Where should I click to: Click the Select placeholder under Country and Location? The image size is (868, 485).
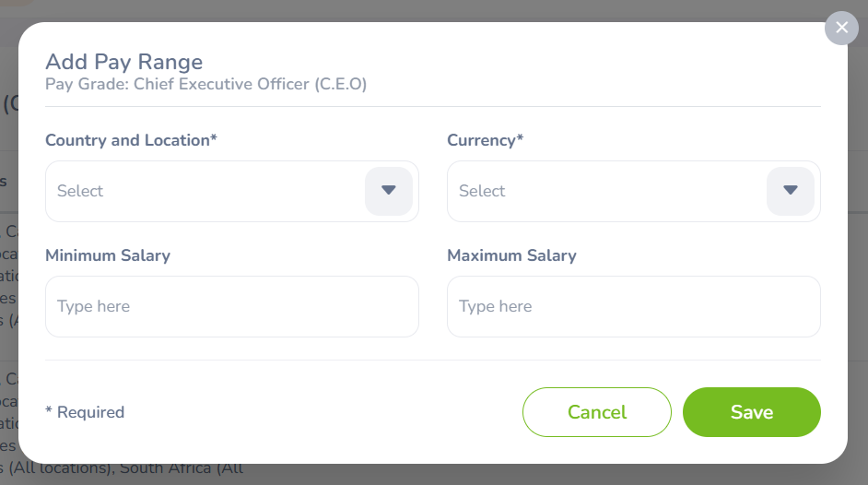coord(80,191)
